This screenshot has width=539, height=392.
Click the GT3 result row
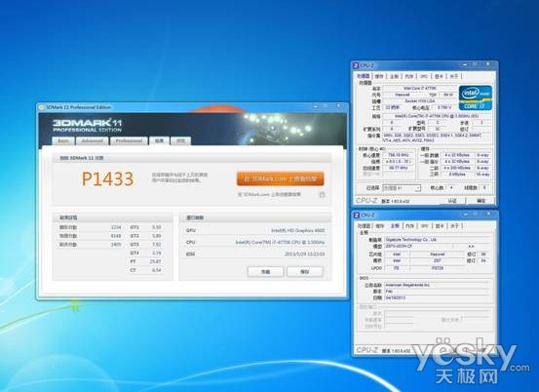point(145,245)
